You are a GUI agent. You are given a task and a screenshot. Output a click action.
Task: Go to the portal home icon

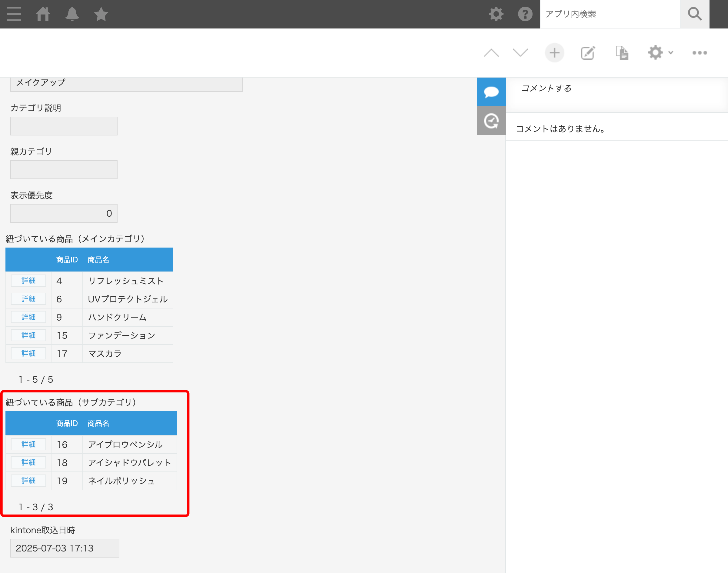pos(43,14)
